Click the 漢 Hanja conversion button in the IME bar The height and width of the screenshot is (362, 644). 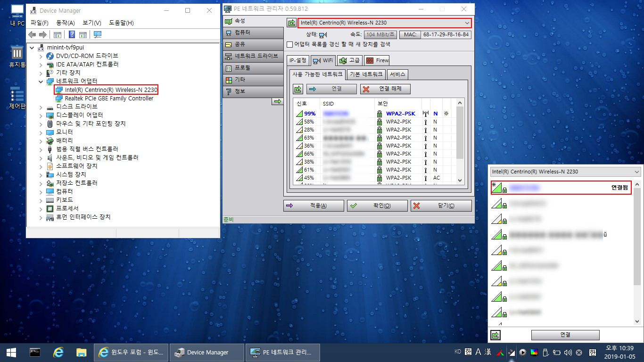coord(489,352)
